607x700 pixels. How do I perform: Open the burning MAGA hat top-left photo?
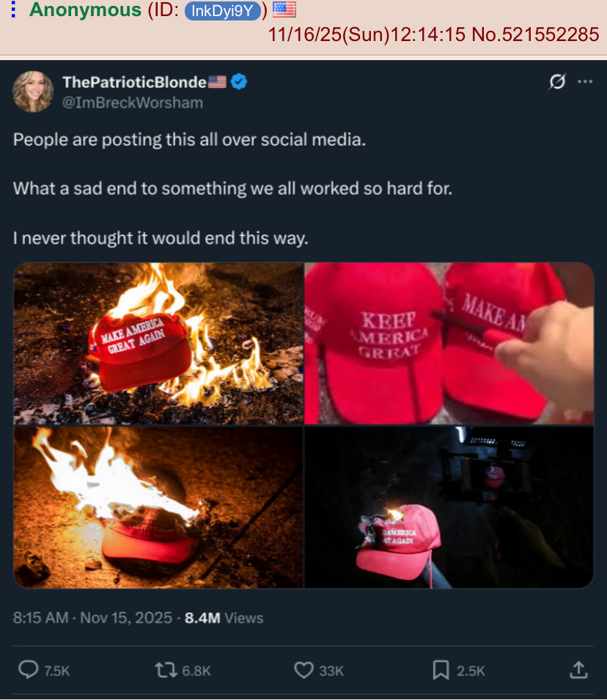point(158,343)
